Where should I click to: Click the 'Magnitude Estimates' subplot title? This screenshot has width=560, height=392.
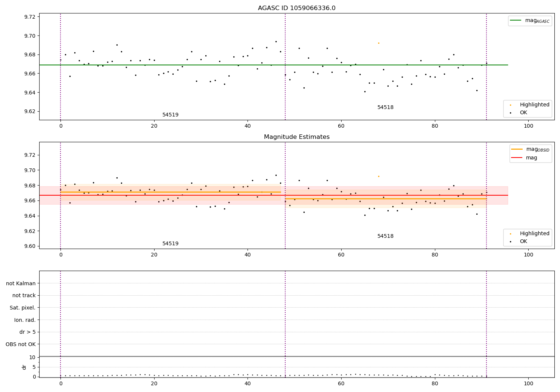point(297,137)
